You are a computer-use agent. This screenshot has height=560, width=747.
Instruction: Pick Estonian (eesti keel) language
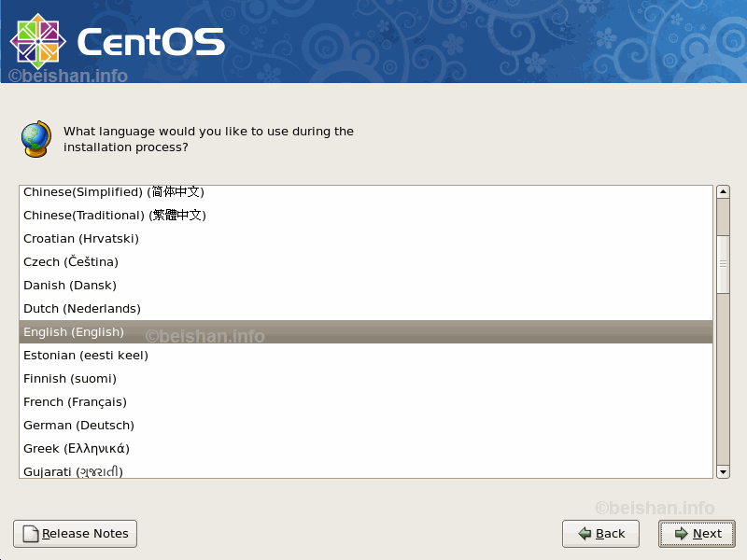(86, 356)
